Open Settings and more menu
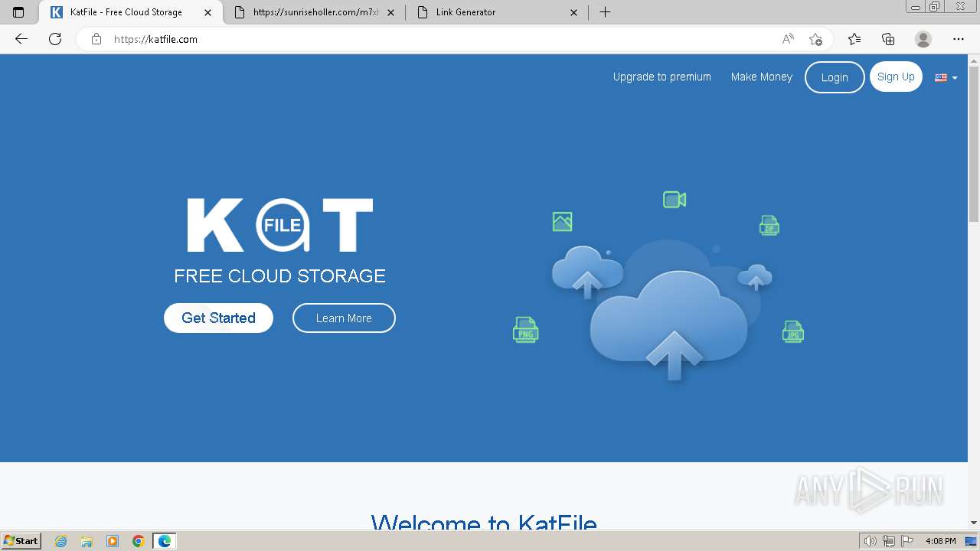Screen dimensions: 980x551 959,39
